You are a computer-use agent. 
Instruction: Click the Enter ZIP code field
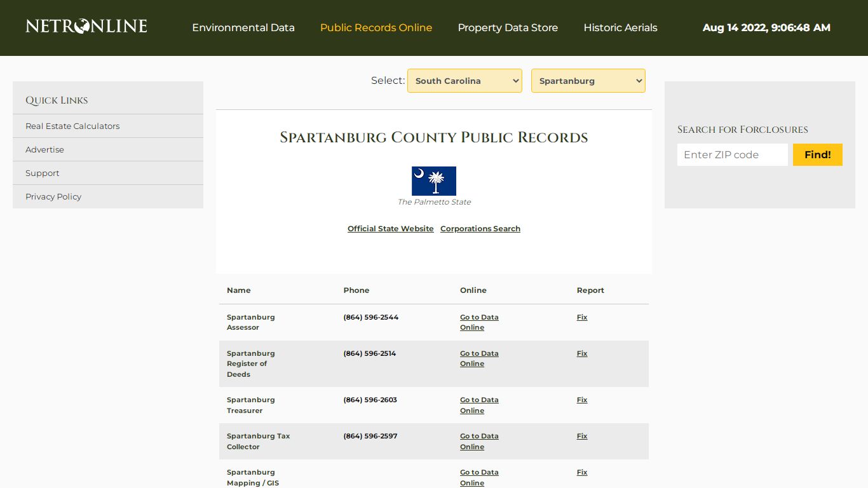(733, 154)
